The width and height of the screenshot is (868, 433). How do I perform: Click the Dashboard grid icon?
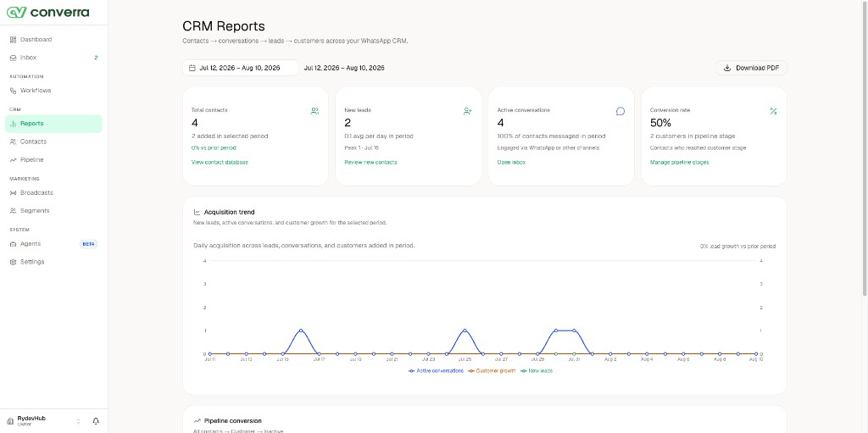(14, 39)
